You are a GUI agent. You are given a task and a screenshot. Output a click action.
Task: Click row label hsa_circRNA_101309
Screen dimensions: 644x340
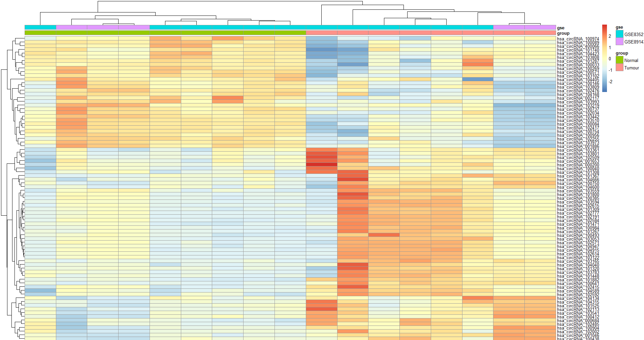pyautogui.click(x=578, y=210)
